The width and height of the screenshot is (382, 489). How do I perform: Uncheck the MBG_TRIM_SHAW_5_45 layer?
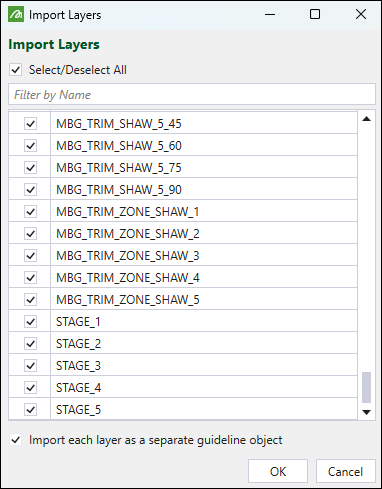(x=30, y=124)
